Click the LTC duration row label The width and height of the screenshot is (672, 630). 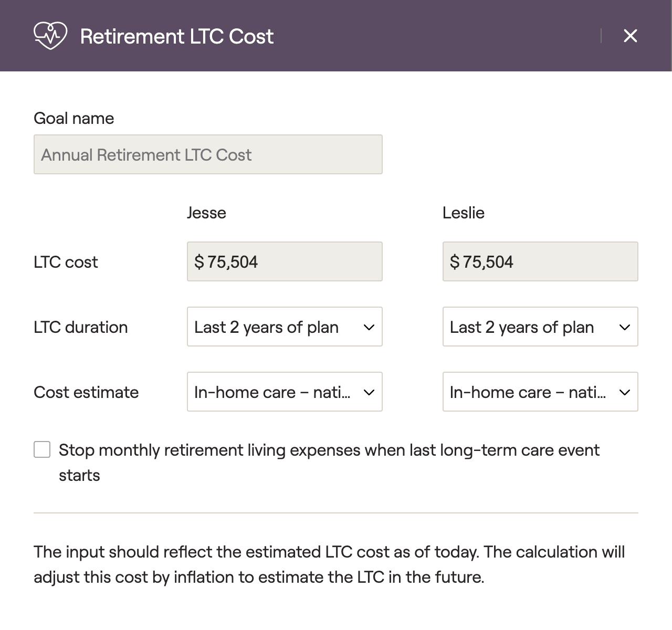pyautogui.click(x=80, y=327)
